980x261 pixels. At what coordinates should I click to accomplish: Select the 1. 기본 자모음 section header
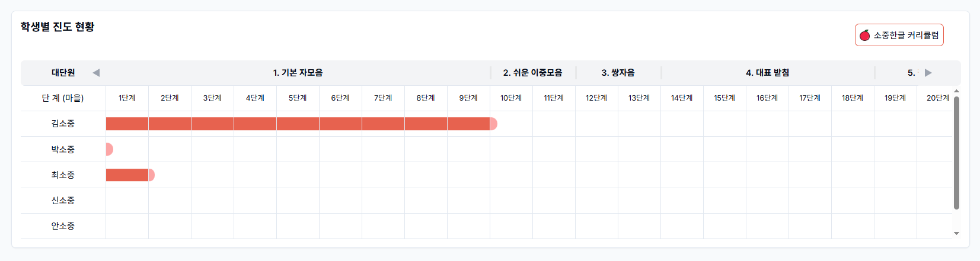(298, 73)
